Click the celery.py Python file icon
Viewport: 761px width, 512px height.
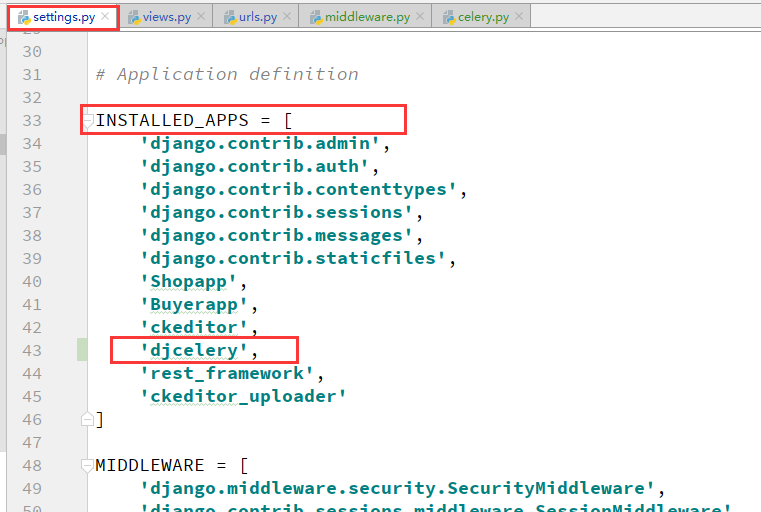(x=448, y=17)
